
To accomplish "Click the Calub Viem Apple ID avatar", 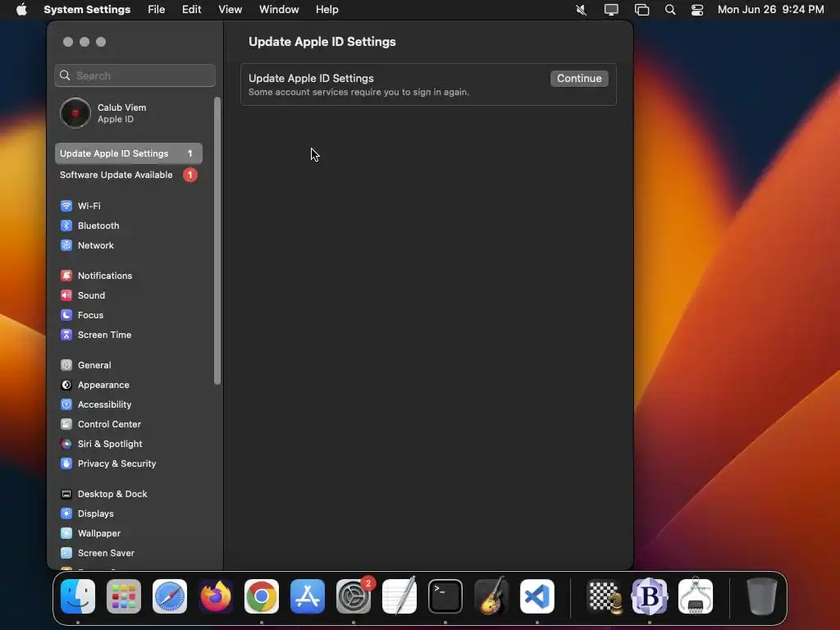I will tap(75, 113).
